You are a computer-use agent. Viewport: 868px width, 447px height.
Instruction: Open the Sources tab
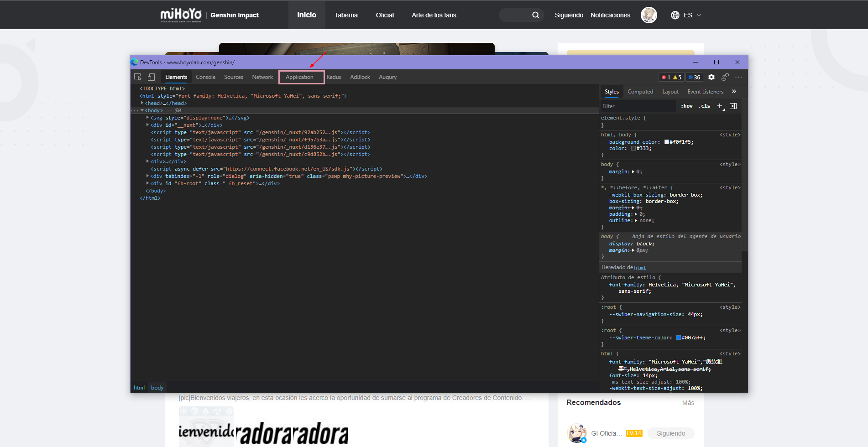point(234,77)
